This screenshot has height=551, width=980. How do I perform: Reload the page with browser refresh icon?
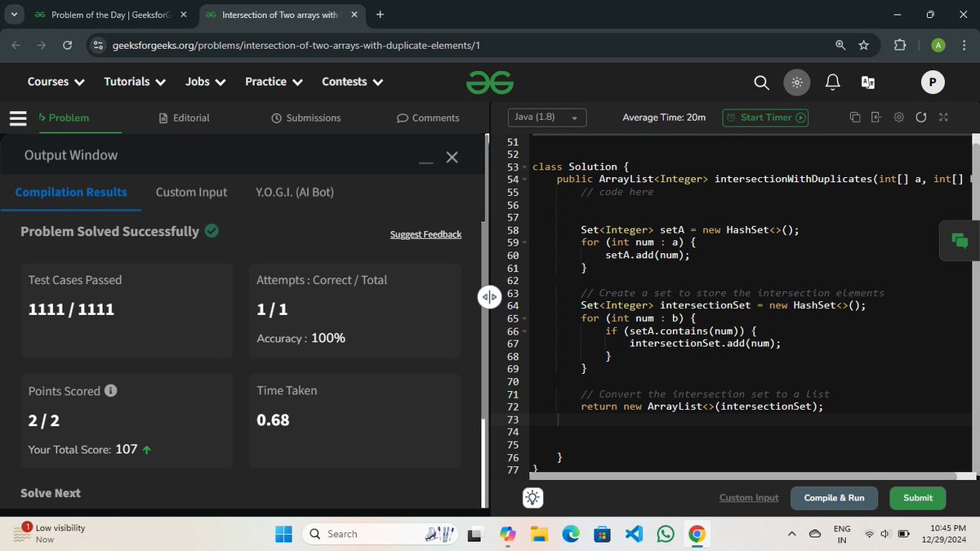68,45
